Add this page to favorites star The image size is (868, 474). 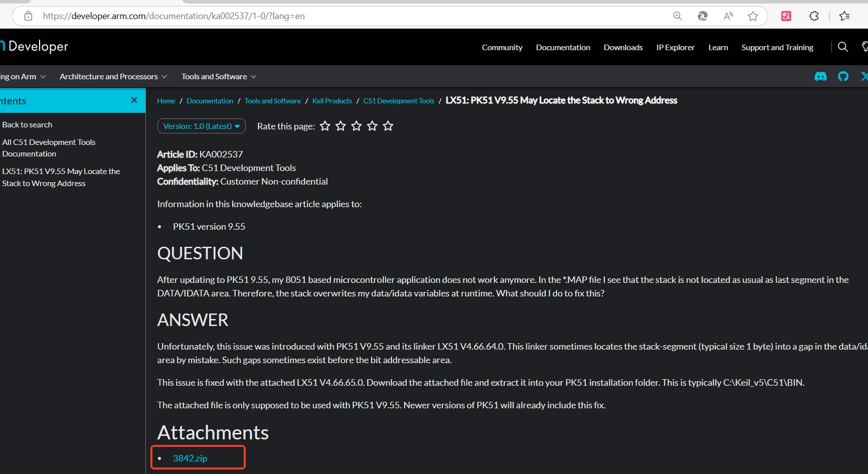(753, 16)
